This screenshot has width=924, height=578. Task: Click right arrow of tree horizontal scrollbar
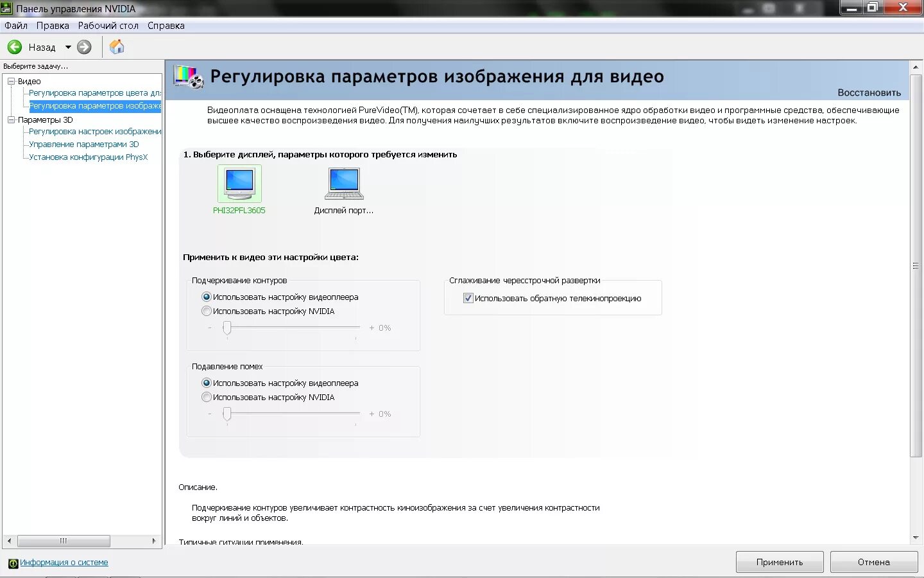[154, 541]
